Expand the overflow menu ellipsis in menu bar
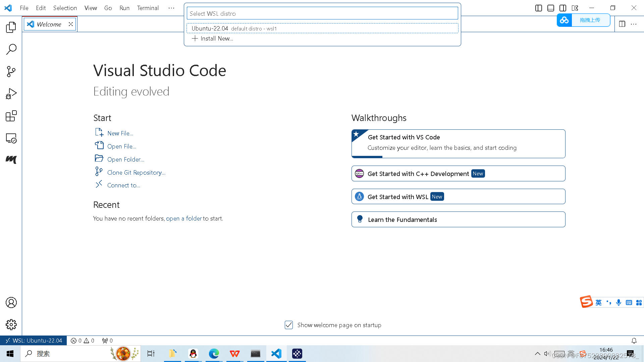Image resolution: width=644 pixels, height=362 pixels. click(171, 8)
